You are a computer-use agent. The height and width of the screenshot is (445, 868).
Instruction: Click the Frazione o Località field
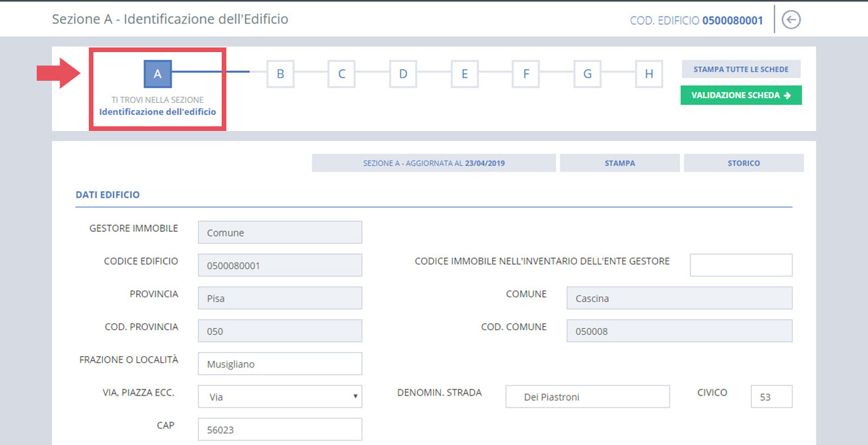[x=280, y=363]
